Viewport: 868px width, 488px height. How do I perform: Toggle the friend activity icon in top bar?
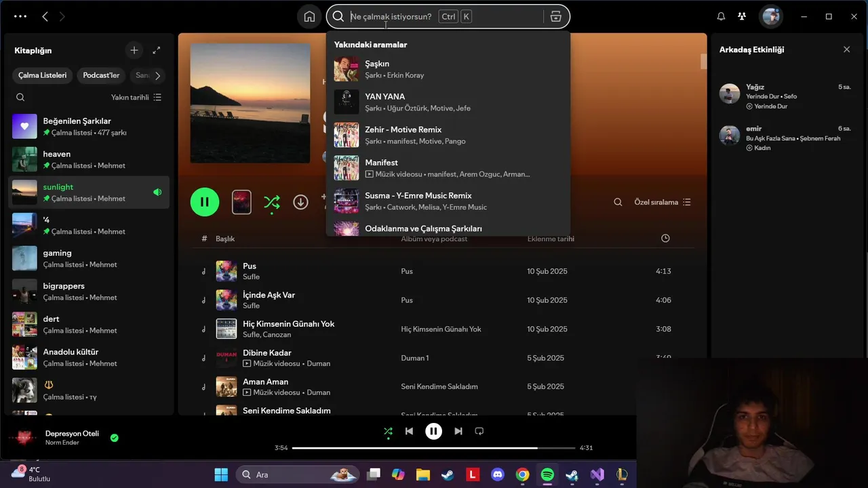pyautogui.click(x=742, y=16)
